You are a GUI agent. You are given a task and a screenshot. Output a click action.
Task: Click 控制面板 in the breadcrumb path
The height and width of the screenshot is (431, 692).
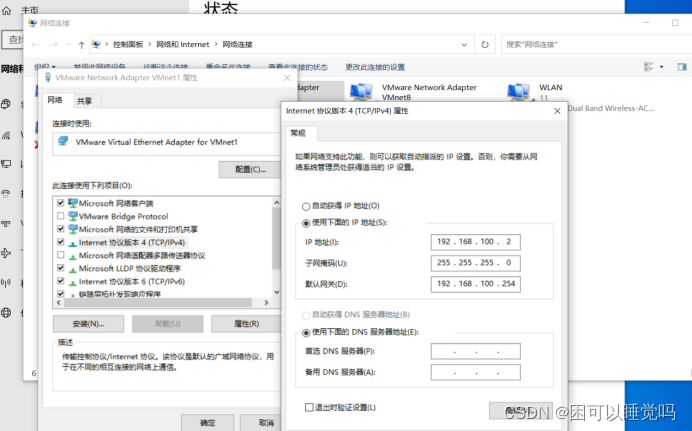[x=128, y=45]
